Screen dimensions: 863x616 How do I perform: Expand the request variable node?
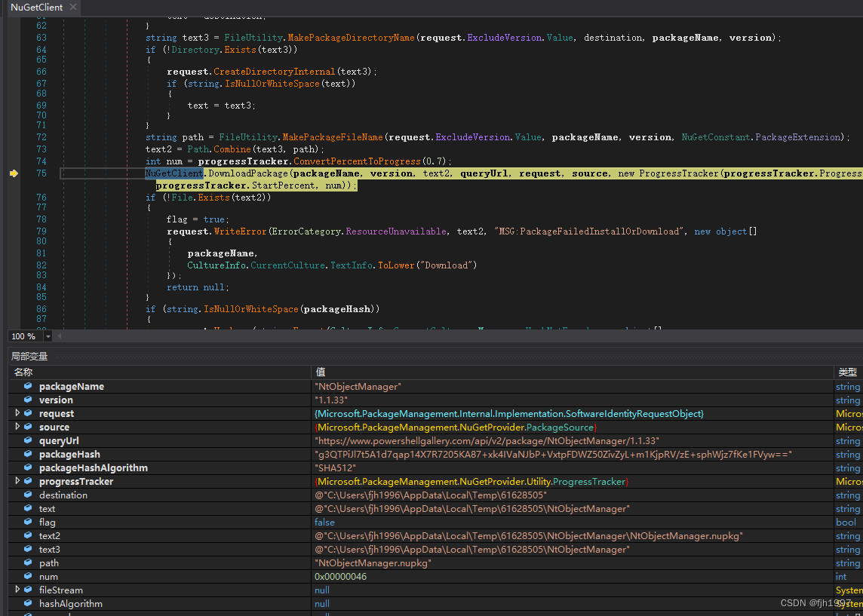coord(17,413)
